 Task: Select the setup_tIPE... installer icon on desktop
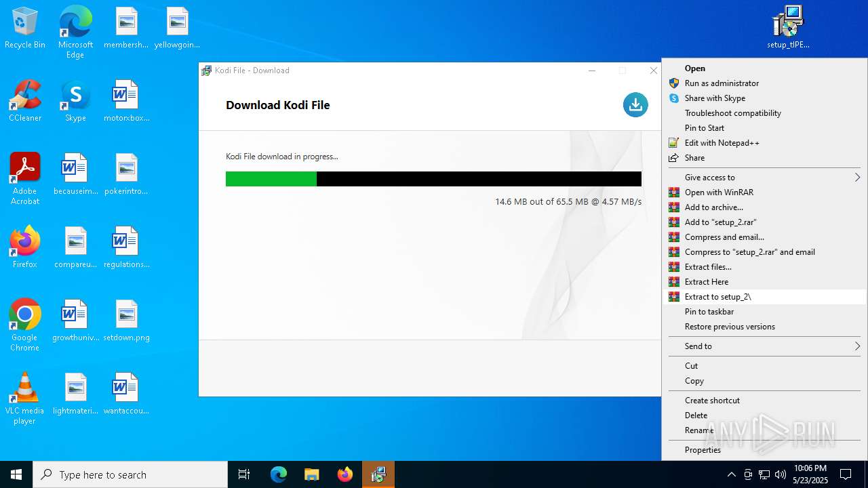click(x=788, y=28)
